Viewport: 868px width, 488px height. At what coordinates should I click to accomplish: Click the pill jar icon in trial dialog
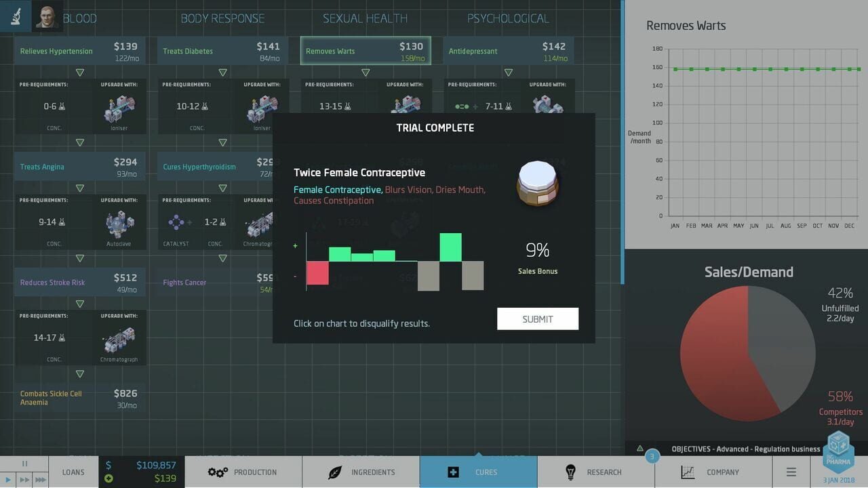click(x=537, y=183)
